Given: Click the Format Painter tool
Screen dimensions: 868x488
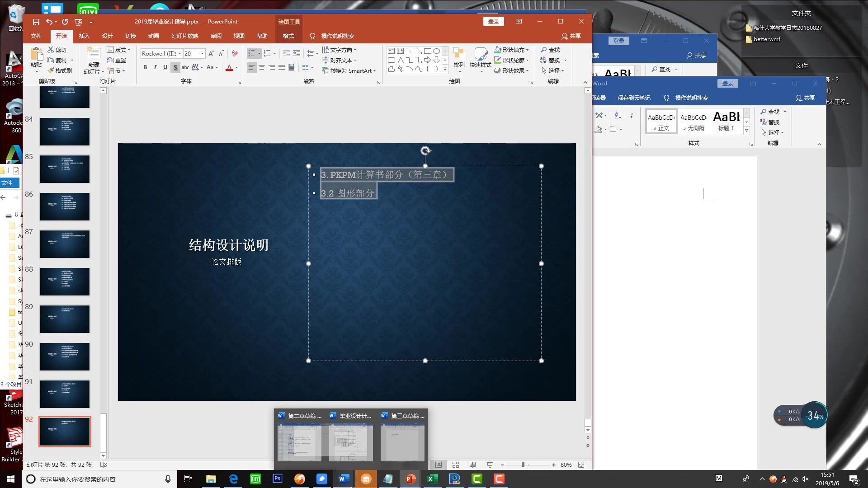Looking at the screenshot, I should pos(60,70).
